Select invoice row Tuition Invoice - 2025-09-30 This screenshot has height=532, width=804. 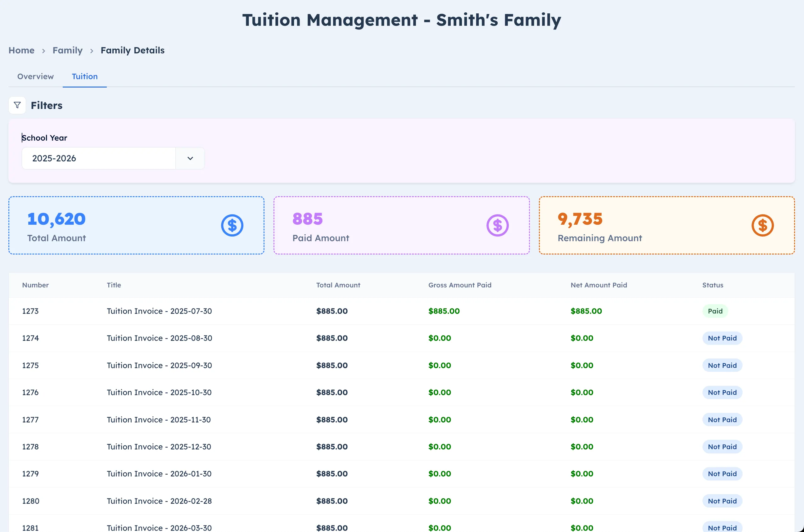click(159, 365)
